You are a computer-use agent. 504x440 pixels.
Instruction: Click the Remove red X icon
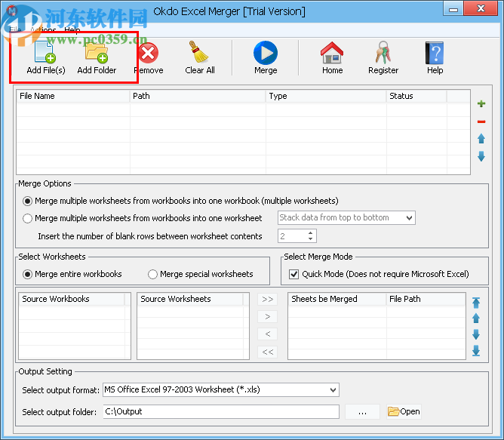[x=148, y=53]
